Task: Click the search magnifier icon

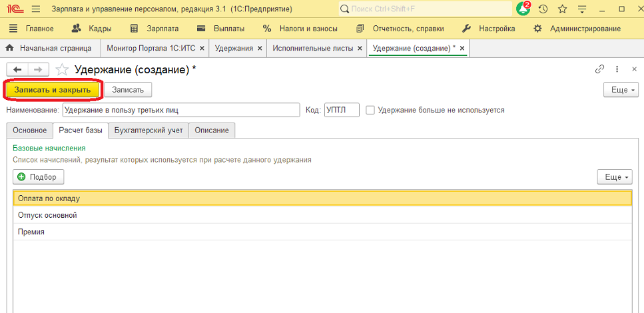Action: click(x=346, y=9)
